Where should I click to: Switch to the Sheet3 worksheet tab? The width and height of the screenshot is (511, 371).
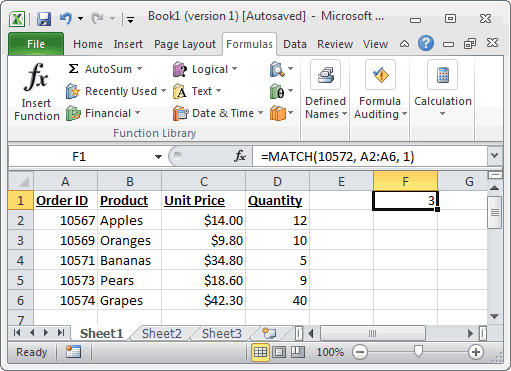[222, 333]
